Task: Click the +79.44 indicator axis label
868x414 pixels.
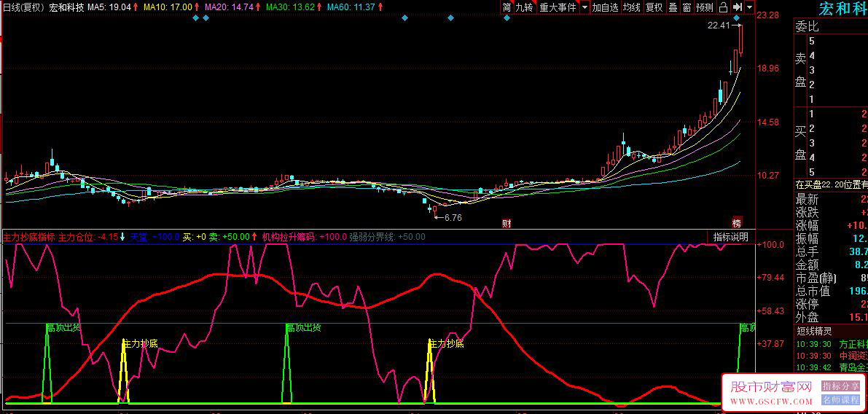Action: point(771,277)
